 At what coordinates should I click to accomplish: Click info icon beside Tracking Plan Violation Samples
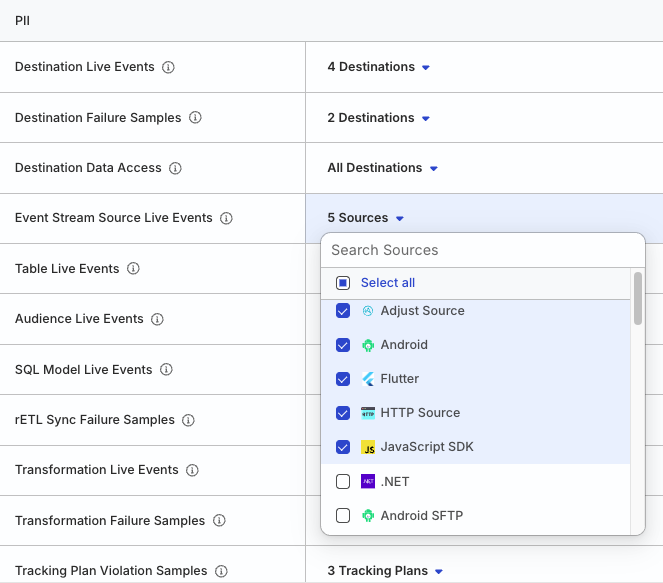point(221,571)
